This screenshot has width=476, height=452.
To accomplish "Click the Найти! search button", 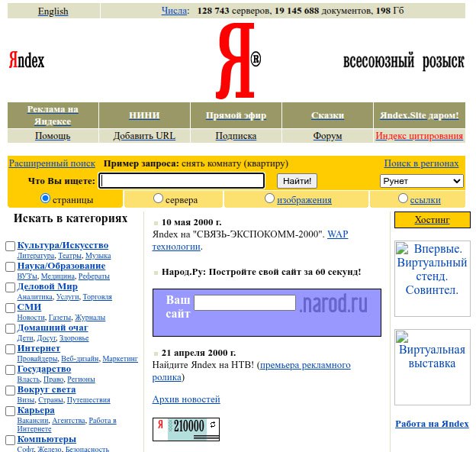I will pyautogui.click(x=297, y=181).
